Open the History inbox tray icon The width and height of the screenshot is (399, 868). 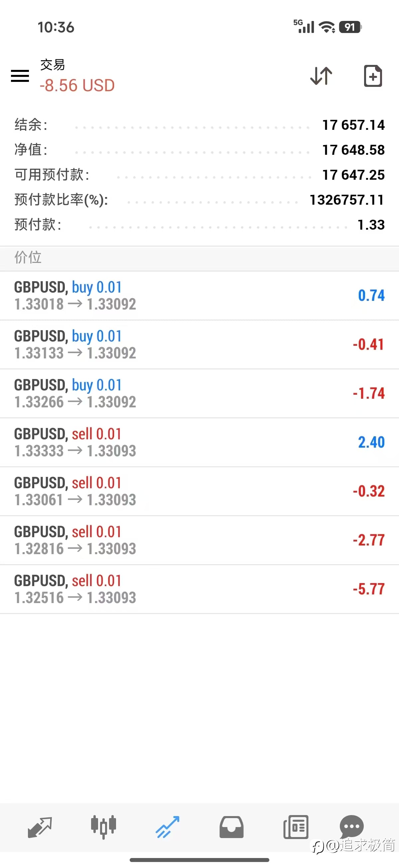pos(231,827)
